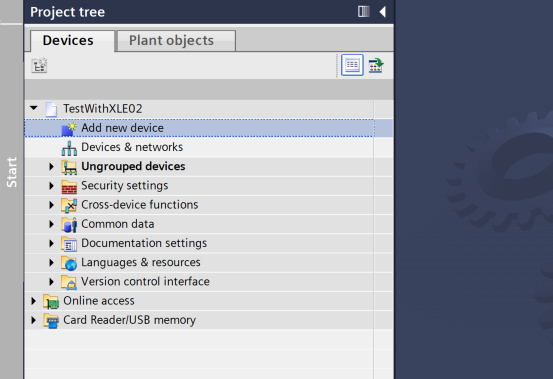The image size is (553, 379).
Task: Click the Version control interface icon
Action: tap(69, 282)
